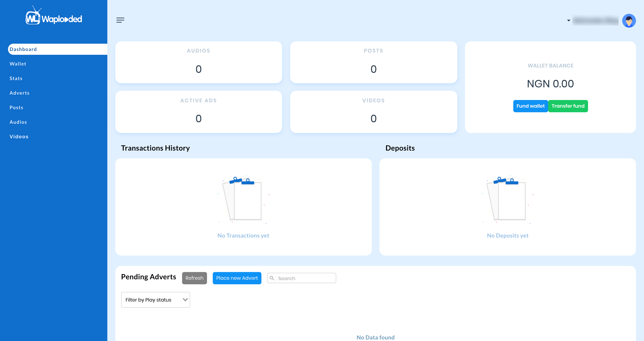644x341 pixels.
Task: Click Place new Advert button
Action: [x=237, y=278]
